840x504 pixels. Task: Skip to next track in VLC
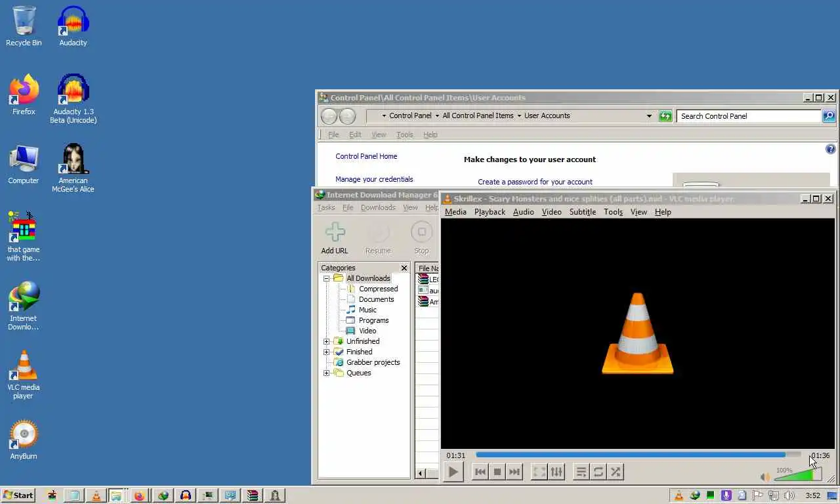pyautogui.click(x=514, y=472)
